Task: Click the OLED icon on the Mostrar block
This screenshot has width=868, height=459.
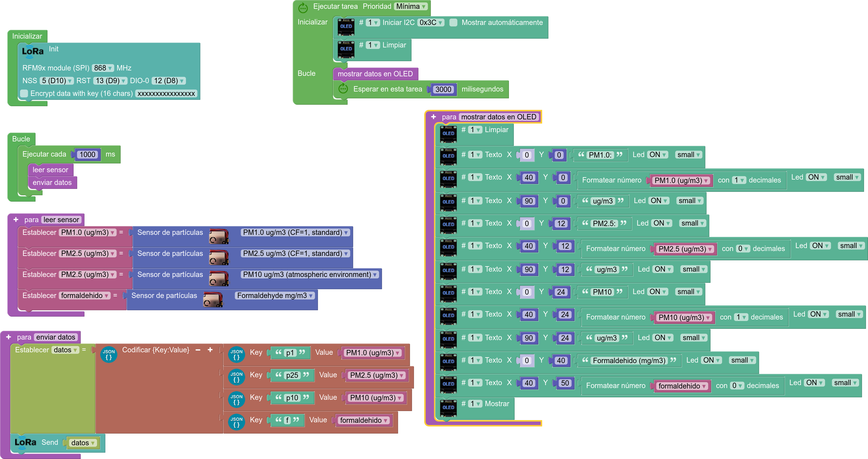Action: coord(449,408)
